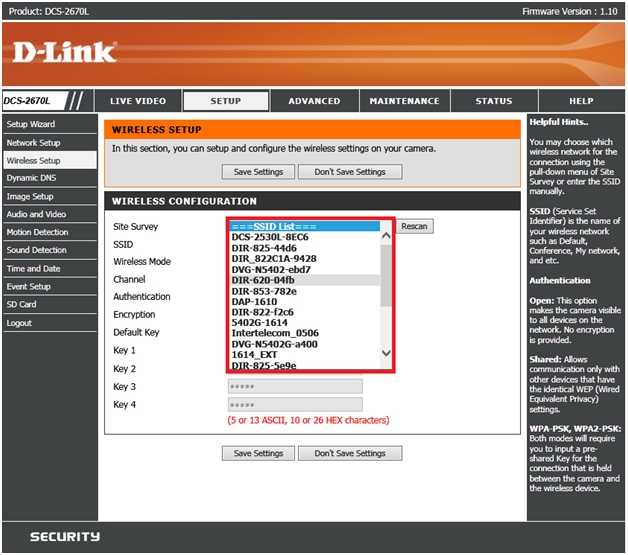Open the Help tab
The height and width of the screenshot is (555, 628).
[580, 101]
